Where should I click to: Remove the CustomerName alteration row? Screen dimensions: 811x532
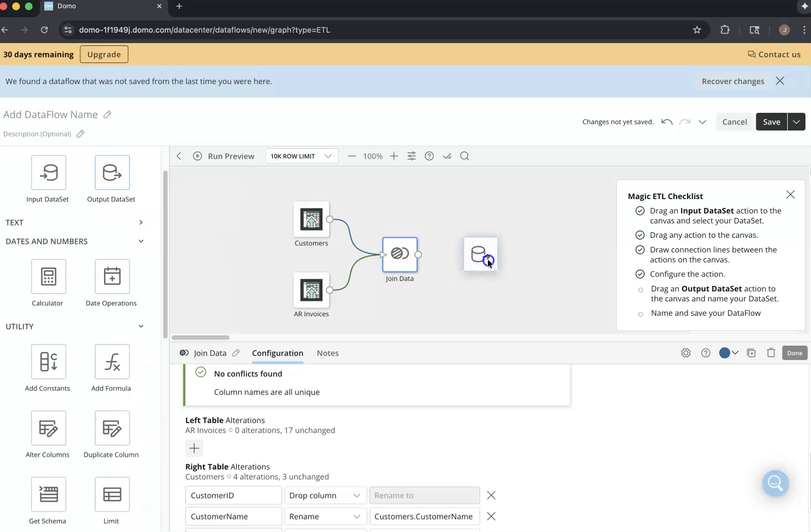491,517
